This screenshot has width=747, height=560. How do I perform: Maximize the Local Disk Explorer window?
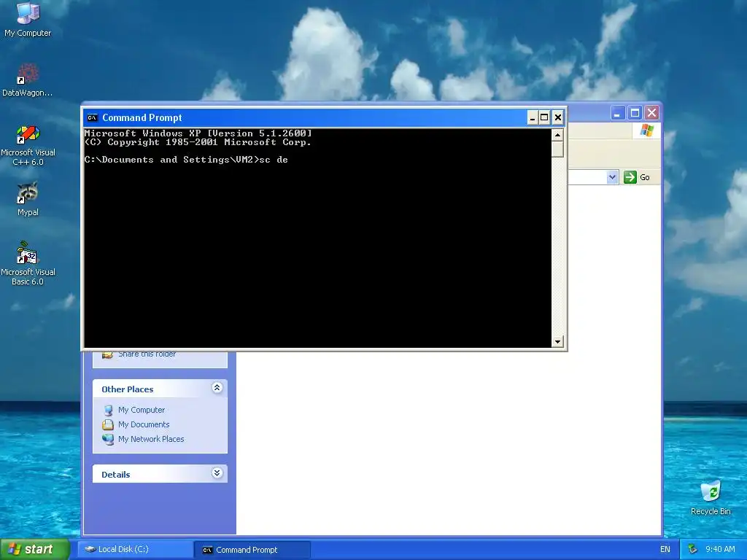tap(635, 113)
